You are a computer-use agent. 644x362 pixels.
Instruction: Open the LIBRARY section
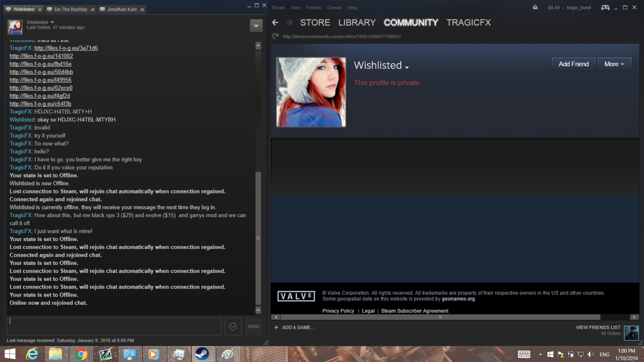point(357,22)
